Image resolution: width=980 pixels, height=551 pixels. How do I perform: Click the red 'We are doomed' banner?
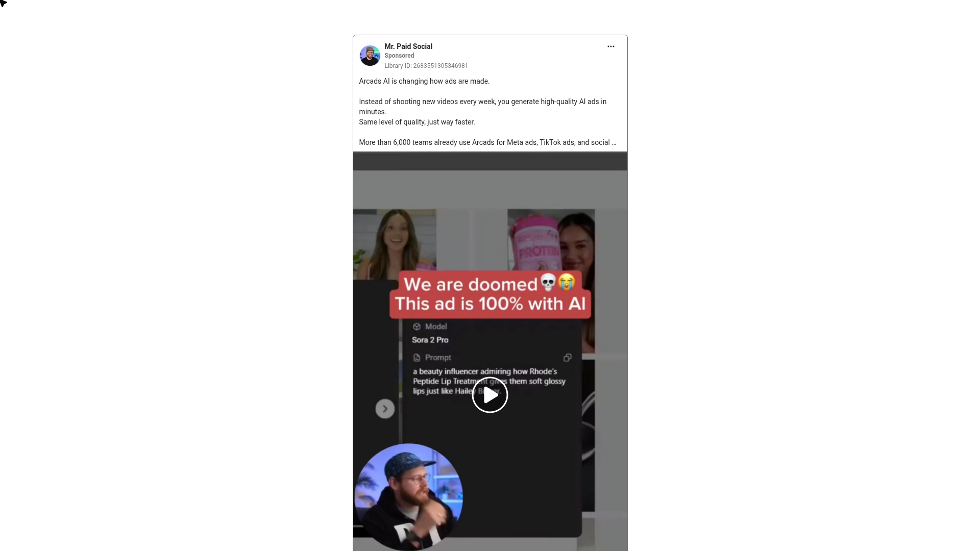click(x=490, y=294)
